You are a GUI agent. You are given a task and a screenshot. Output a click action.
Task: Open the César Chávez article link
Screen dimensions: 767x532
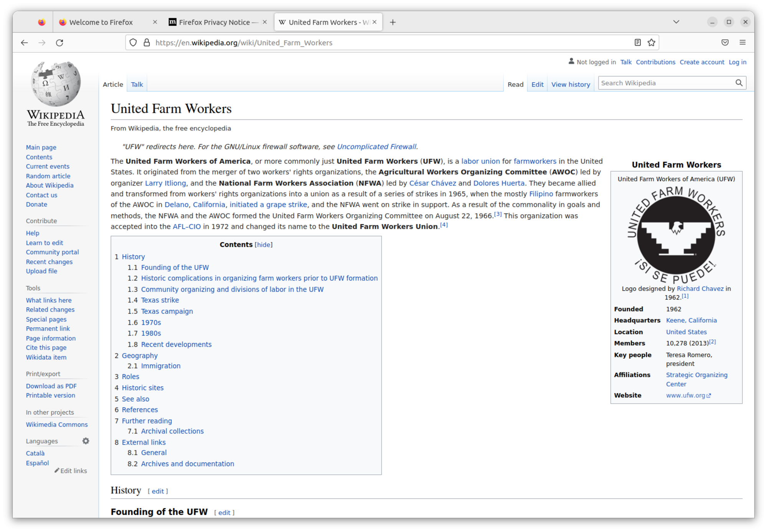(x=432, y=183)
